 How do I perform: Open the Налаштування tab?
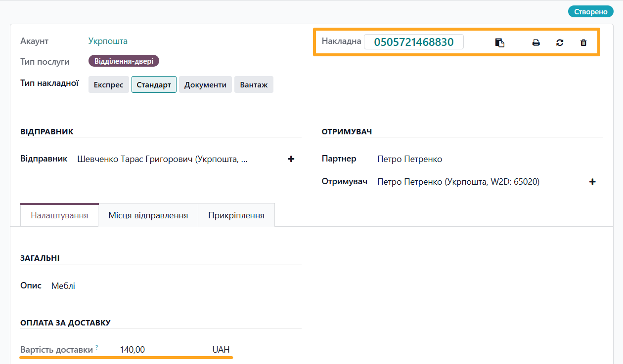(x=59, y=215)
